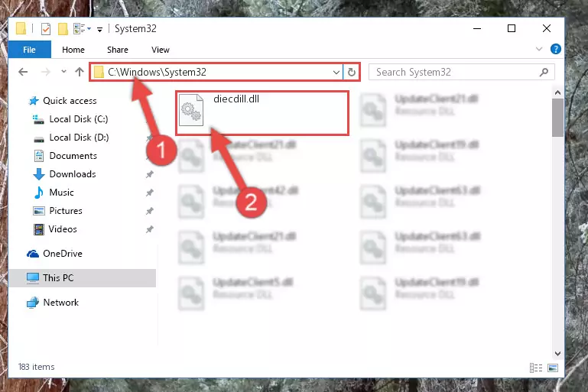
Task: Go forward with the Forward arrow
Action: [45, 72]
